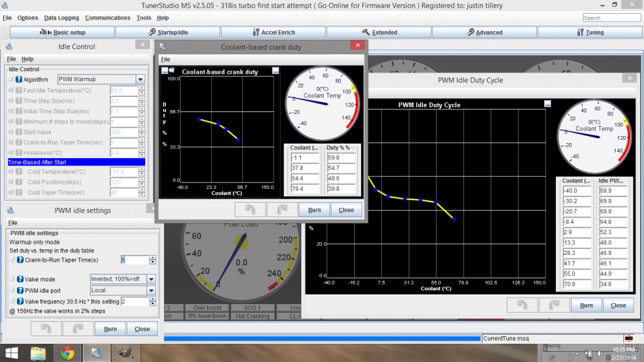Click the connection status icon beside CurrentTune.msq
Screen dimensions: 644x362
pyautogui.click(x=628, y=338)
